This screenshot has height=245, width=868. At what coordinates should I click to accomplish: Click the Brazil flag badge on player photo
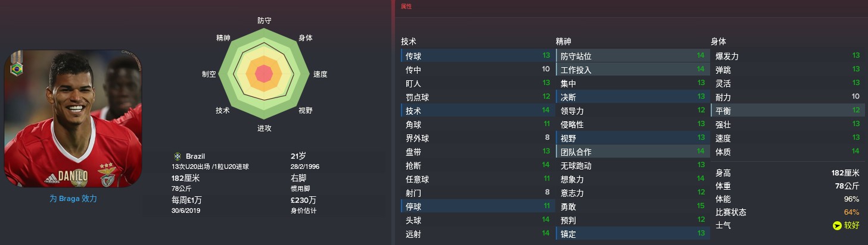coord(16,69)
